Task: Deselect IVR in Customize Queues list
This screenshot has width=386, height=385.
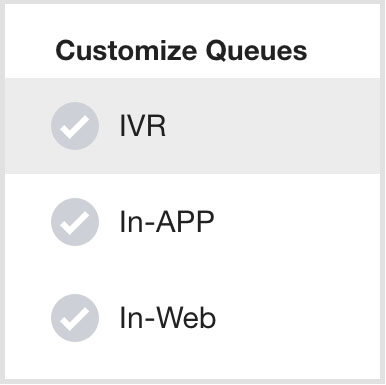Action: click(75, 126)
